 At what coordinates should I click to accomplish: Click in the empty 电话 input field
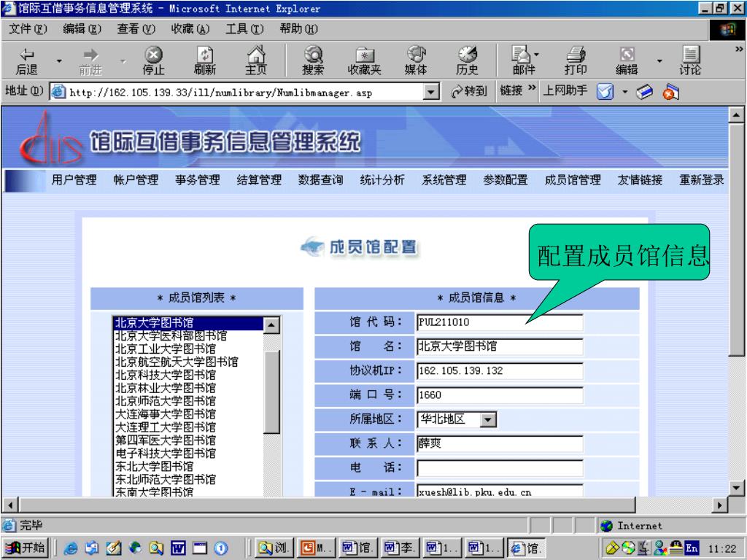click(499, 468)
